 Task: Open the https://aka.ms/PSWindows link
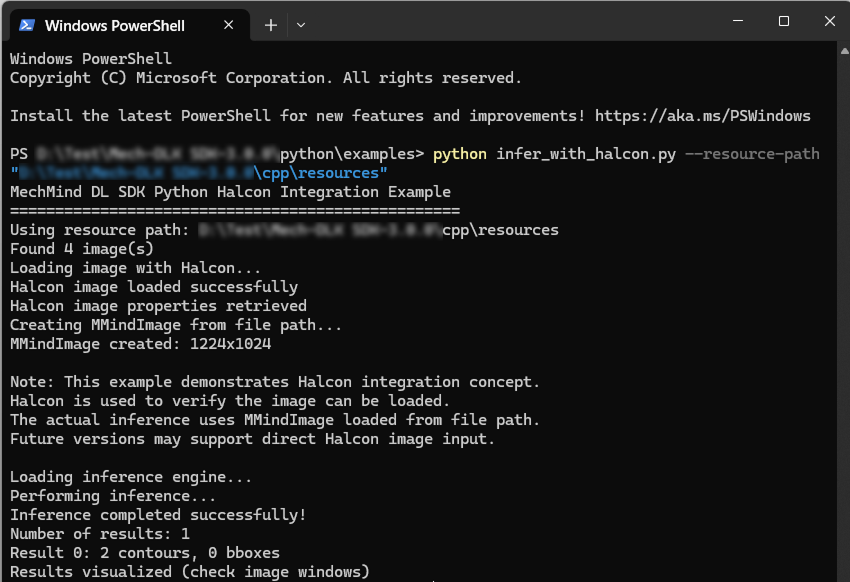point(703,116)
